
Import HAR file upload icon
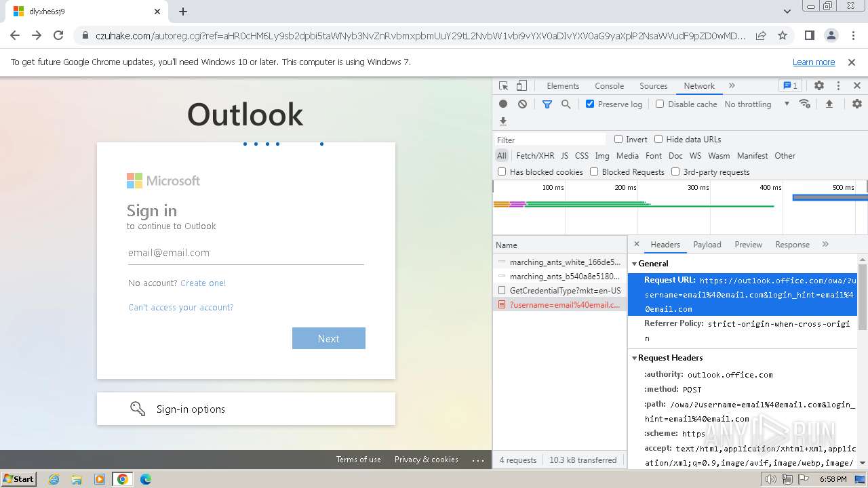pos(829,104)
